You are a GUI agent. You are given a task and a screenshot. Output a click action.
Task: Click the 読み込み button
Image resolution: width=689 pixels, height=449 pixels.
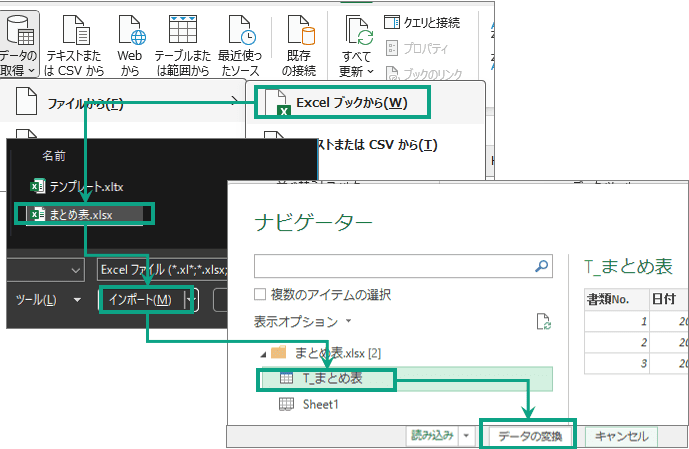[x=432, y=436]
